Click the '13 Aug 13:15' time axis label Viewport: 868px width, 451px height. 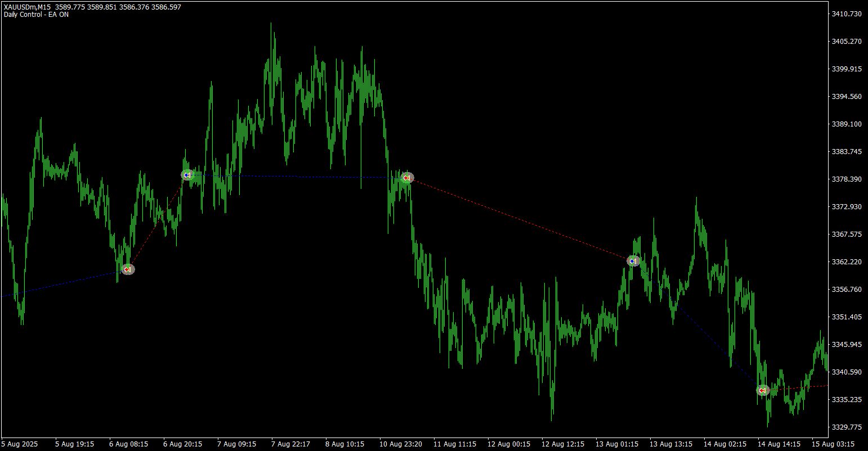tap(671, 444)
